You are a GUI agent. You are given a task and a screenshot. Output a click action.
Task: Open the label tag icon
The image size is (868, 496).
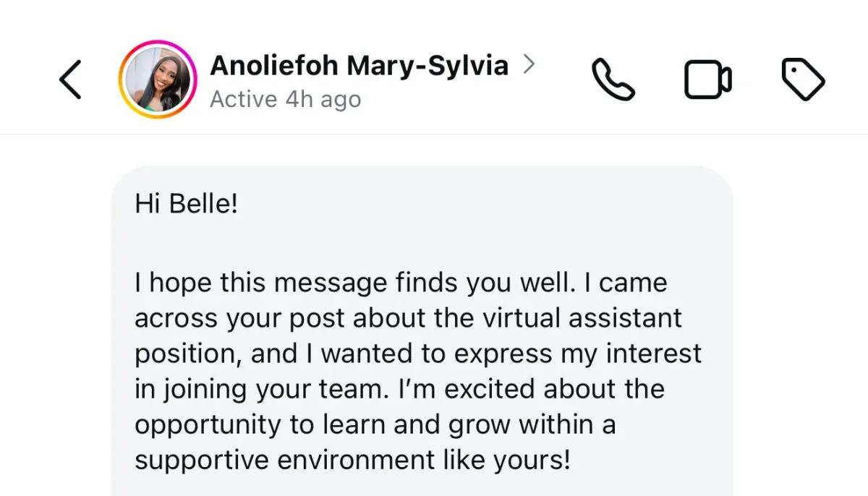(803, 80)
